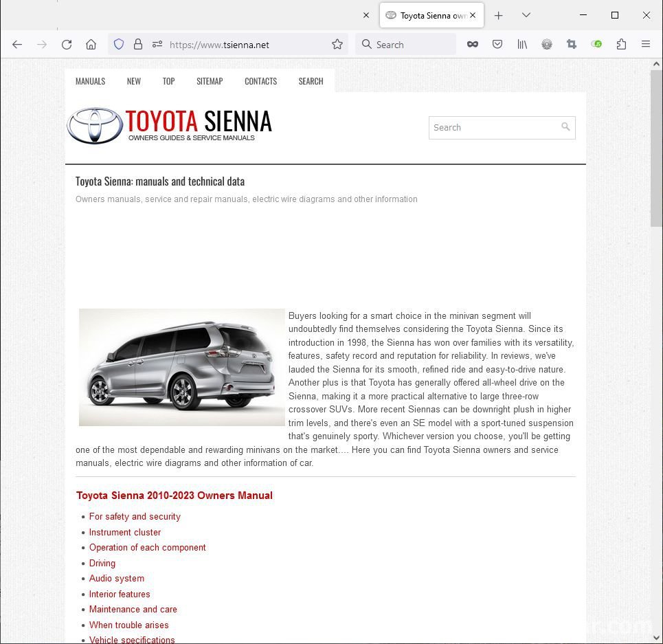Open Instrument cluster section
Screen dimensions: 663x644
125,532
